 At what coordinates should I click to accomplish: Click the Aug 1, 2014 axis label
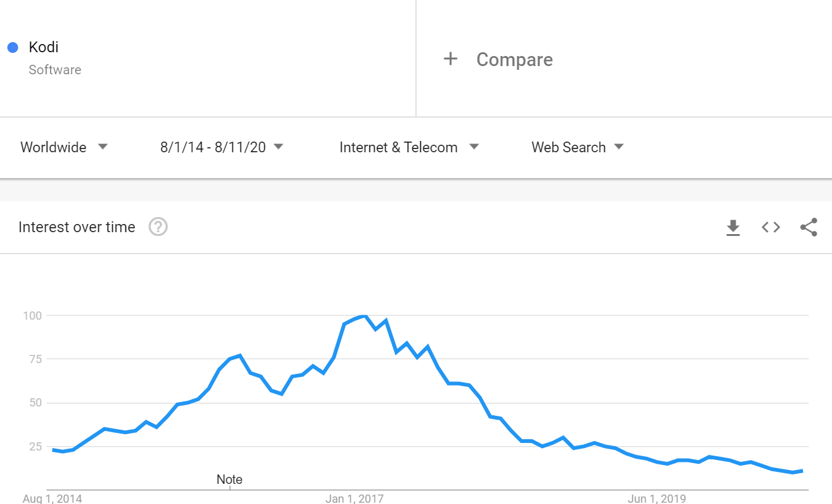[x=52, y=499]
